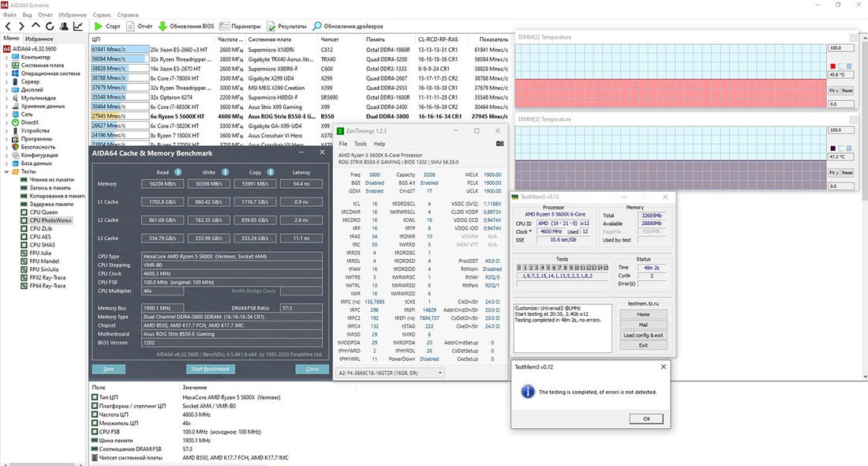Viewport: 868px width, 466px height.
Task: Open the Отчёт report toolbar icon
Action: pos(130,26)
